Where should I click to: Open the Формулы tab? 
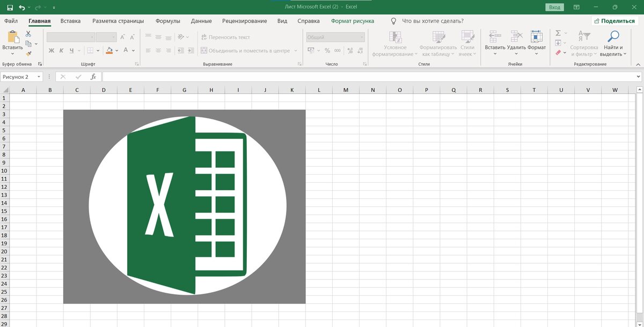[x=167, y=21]
